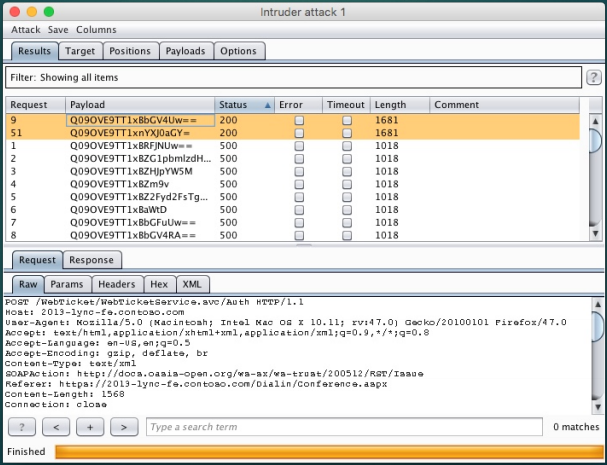Sort by the Comment column header
This screenshot has width=607, height=465.
[504, 105]
